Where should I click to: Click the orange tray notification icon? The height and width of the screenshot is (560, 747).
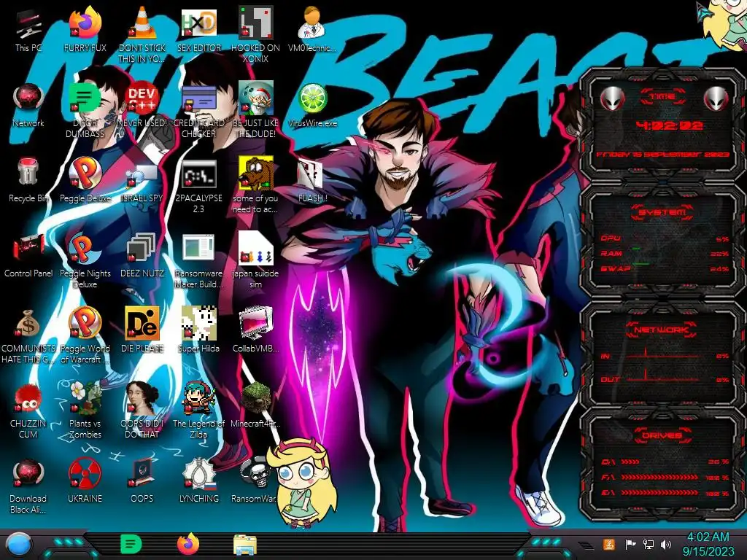[x=608, y=544]
